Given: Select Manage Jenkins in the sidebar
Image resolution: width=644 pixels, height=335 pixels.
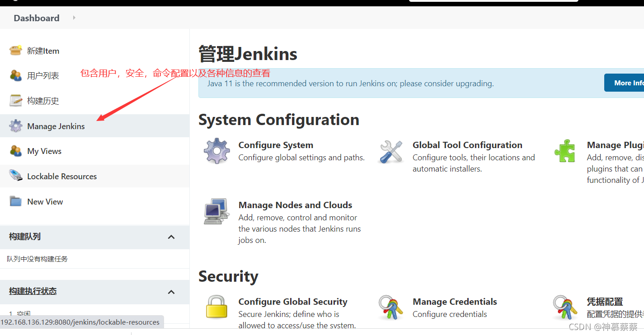Looking at the screenshot, I should pyautogui.click(x=56, y=126).
